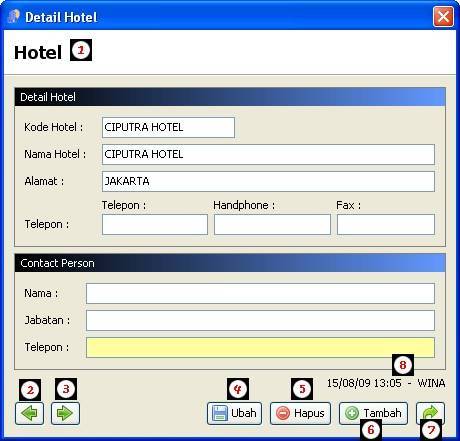Screen dimensions: 460x441
Task: Click the Contact Person section header
Action: pos(230,263)
